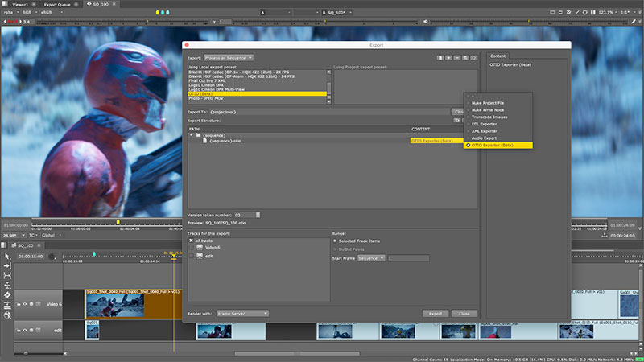Switch to the Export Queue tab
This screenshot has height=362, width=644.
(x=57, y=5)
